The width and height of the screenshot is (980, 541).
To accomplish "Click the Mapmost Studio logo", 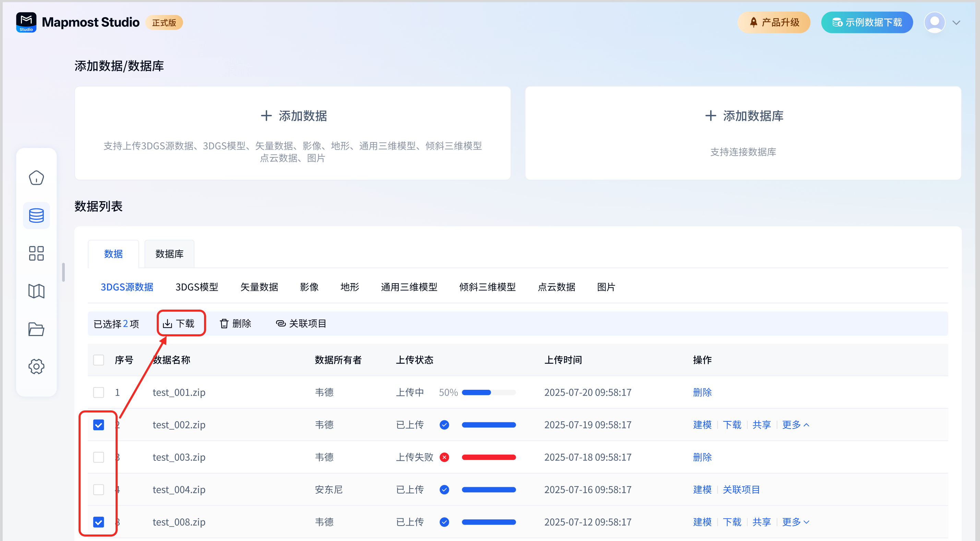I will click(x=26, y=22).
